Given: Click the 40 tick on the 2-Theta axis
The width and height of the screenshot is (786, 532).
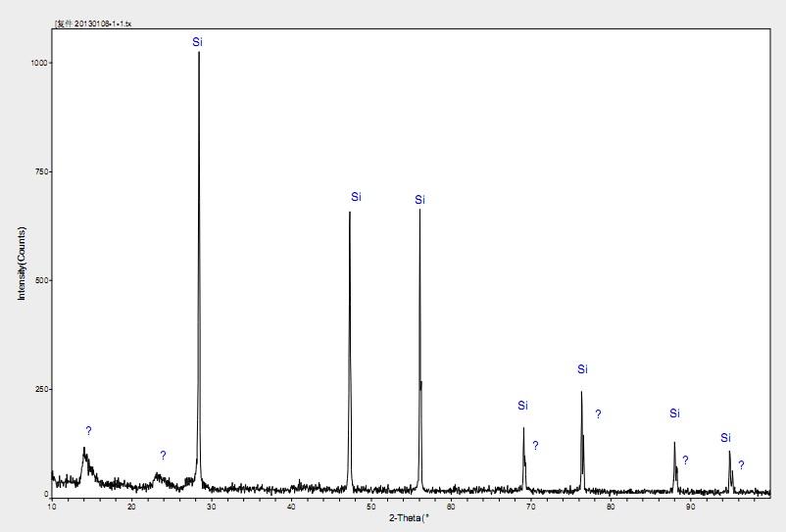Looking at the screenshot, I should click(x=291, y=507).
